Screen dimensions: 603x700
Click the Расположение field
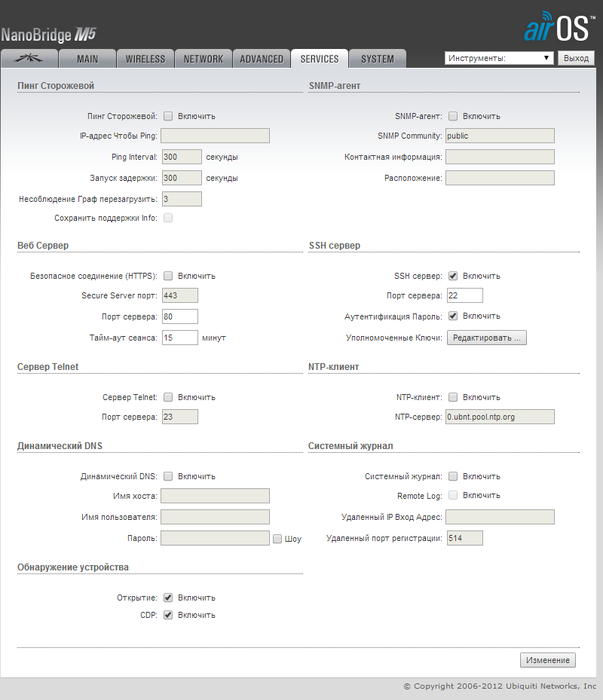[500, 178]
